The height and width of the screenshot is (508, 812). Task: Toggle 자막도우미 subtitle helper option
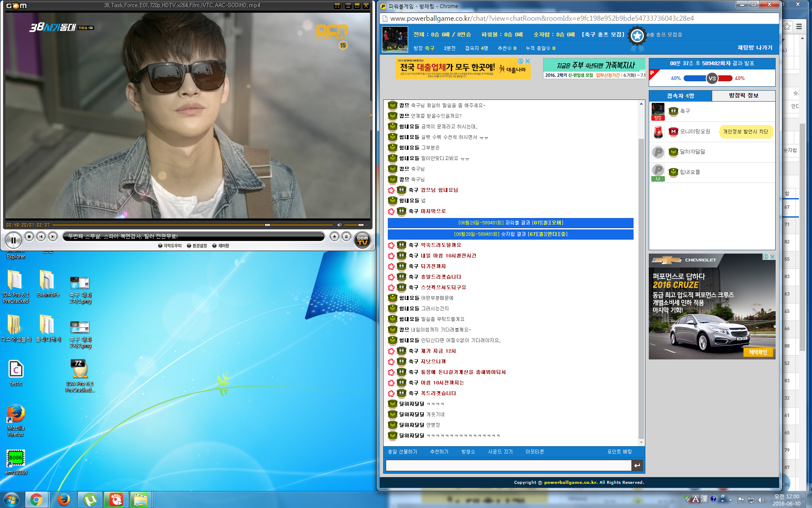coord(170,246)
